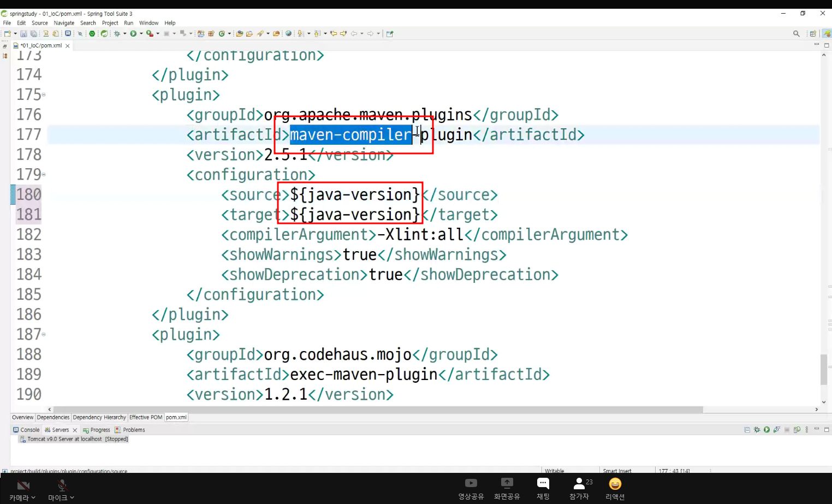Open the Window menu
Viewport: 832px width, 504px height.
[x=148, y=23]
